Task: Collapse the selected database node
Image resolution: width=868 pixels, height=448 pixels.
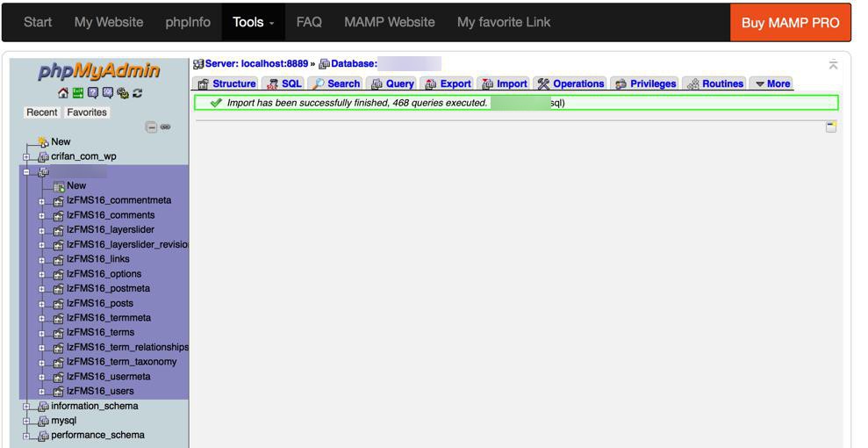Action: click(x=26, y=172)
